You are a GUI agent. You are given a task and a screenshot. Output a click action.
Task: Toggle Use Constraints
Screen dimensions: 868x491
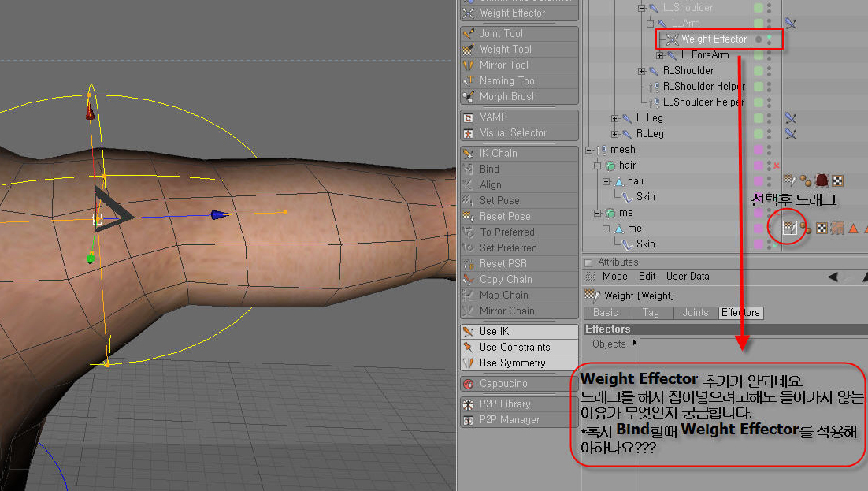(x=519, y=347)
